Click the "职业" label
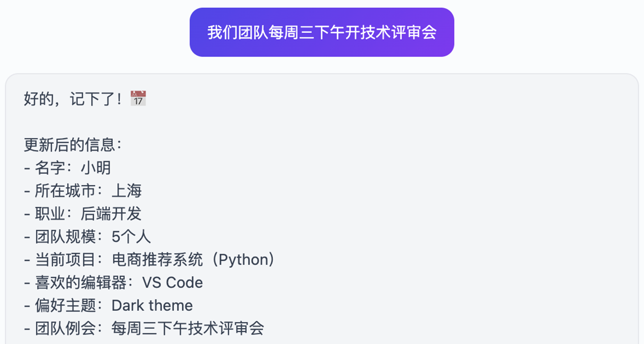644x344 pixels. (x=50, y=213)
